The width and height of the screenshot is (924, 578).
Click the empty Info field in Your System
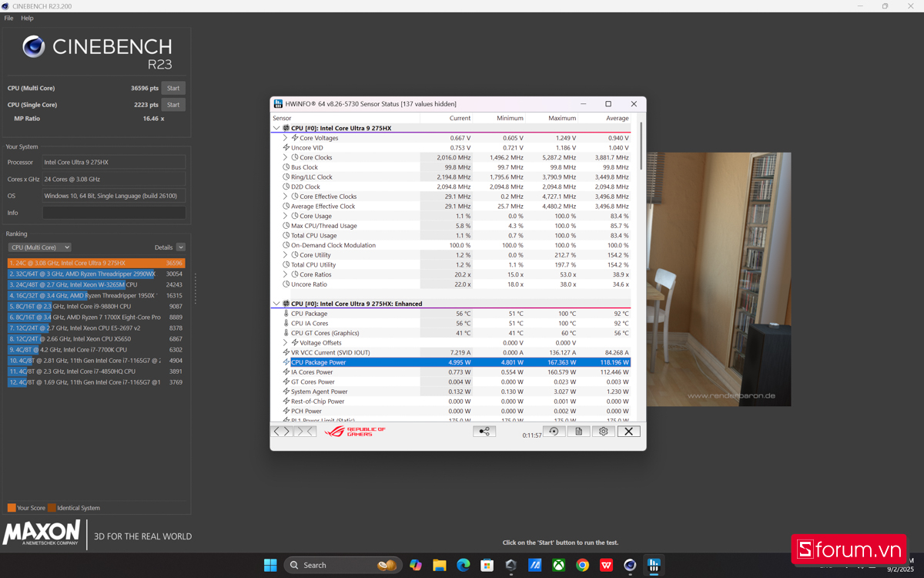[x=114, y=213]
